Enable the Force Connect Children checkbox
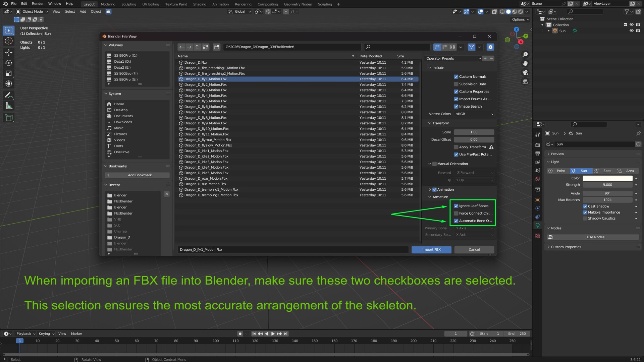The image size is (644, 362). pos(456,214)
